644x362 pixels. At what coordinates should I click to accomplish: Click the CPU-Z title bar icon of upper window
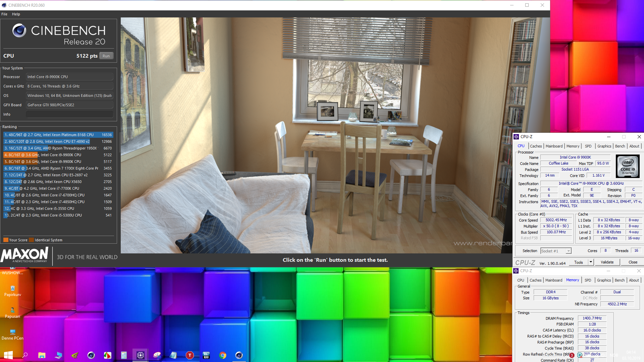point(516,137)
